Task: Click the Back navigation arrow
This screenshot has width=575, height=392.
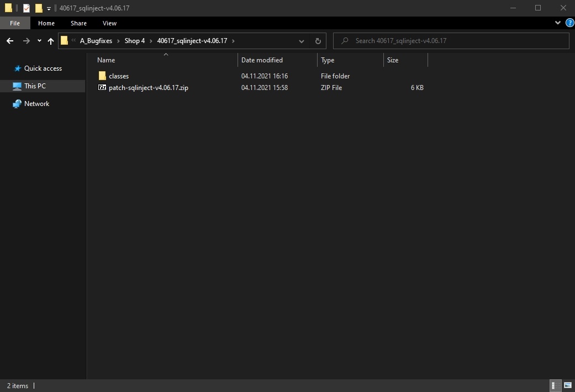Action: [10, 41]
